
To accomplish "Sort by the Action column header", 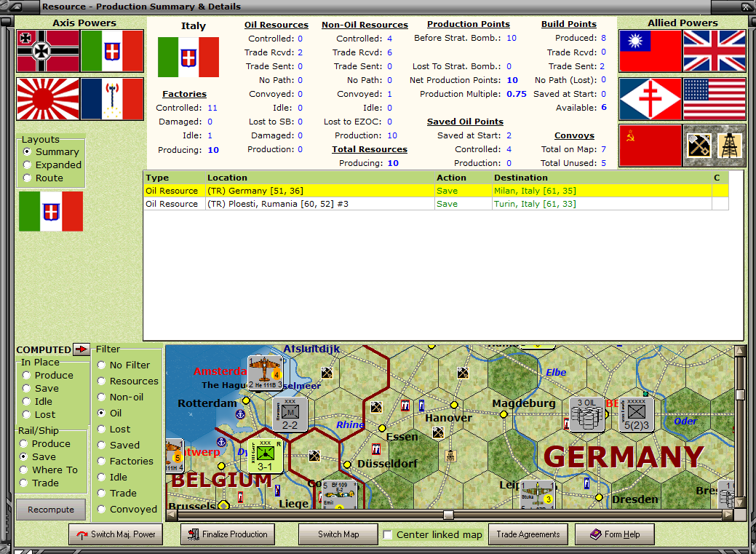I will tap(463, 178).
